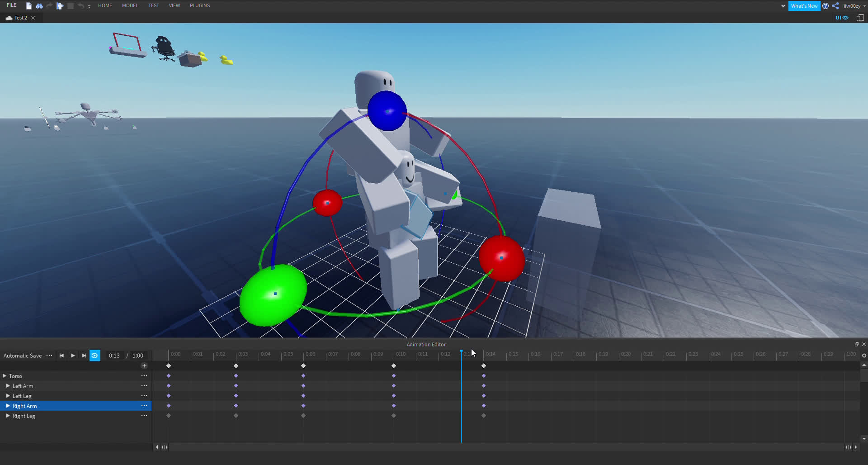The height and width of the screenshot is (465, 868).
Task: Open help via the question mark icon
Action: point(826,6)
